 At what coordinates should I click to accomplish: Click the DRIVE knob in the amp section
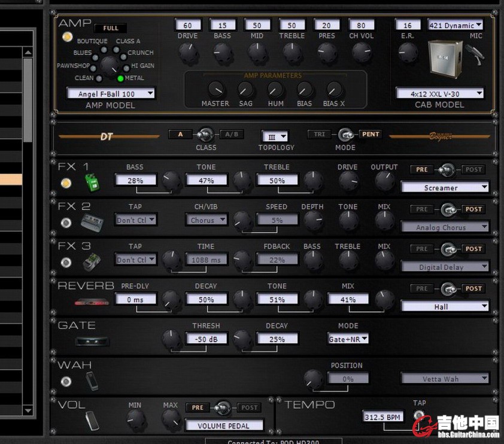pos(188,52)
